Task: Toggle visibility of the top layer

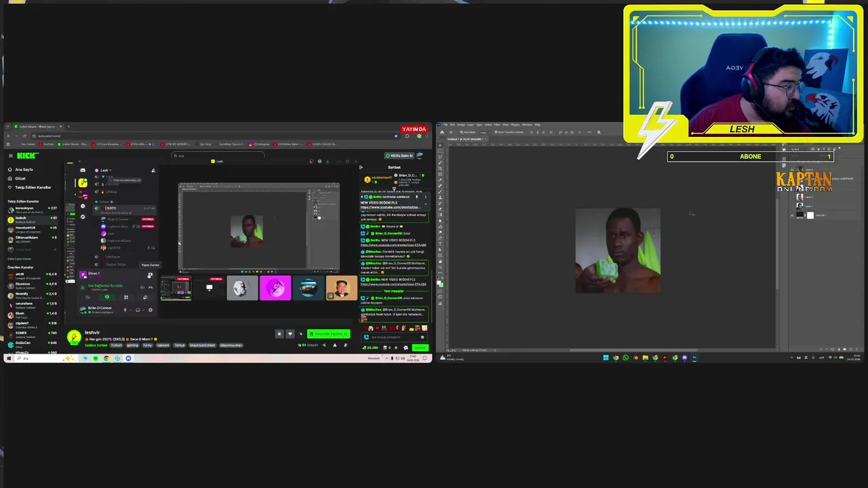Action: [792, 169]
